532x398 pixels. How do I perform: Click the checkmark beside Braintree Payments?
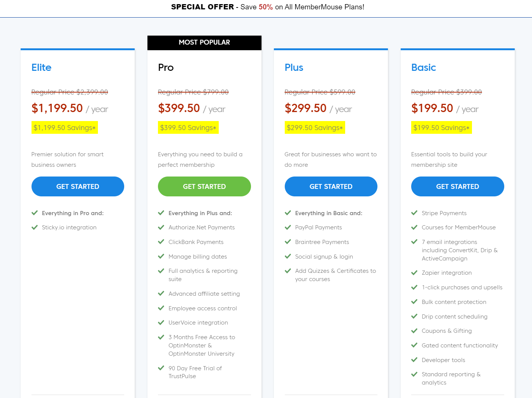point(288,242)
